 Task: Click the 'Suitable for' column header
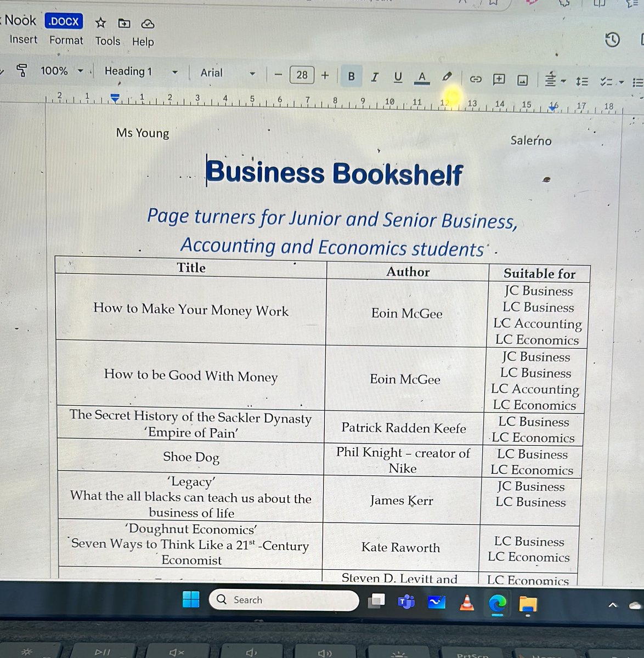pyautogui.click(x=539, y=273)
